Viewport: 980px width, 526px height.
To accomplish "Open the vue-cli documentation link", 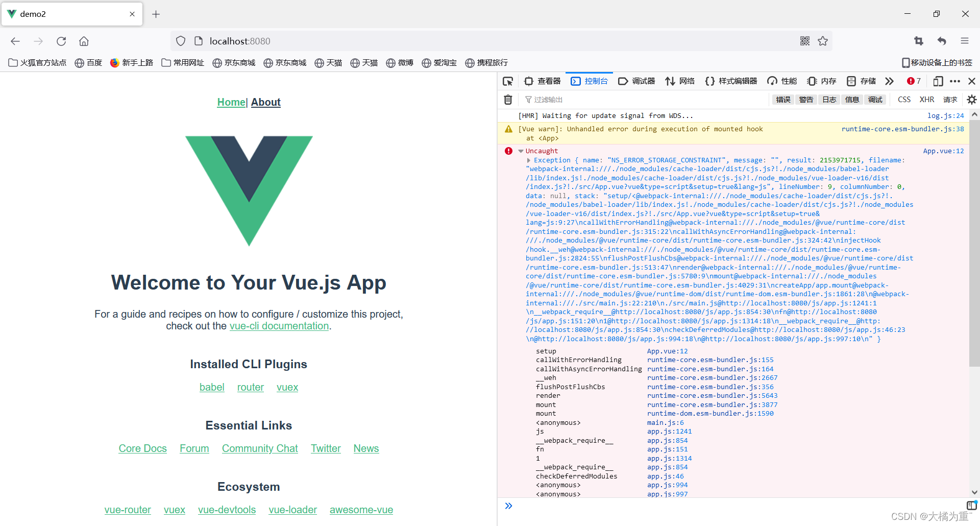I will coord(279,326).
